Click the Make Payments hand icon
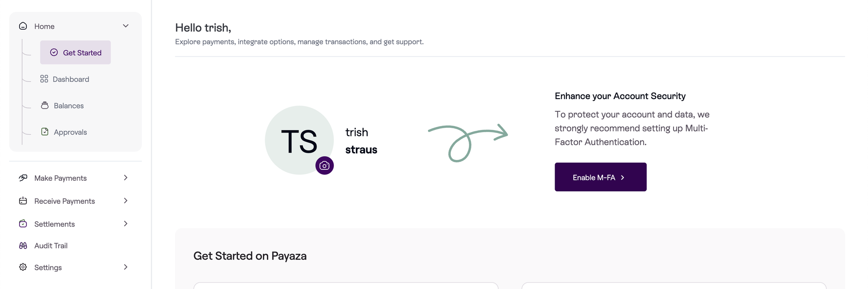The width and height of the screenshot is (868, 289). click(23, 178)
